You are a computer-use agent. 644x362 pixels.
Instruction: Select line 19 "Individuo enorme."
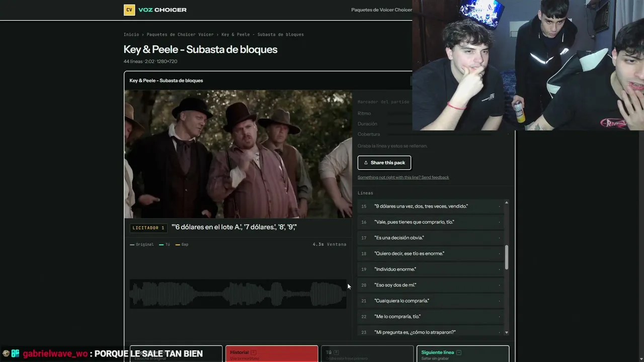point(431,269)
